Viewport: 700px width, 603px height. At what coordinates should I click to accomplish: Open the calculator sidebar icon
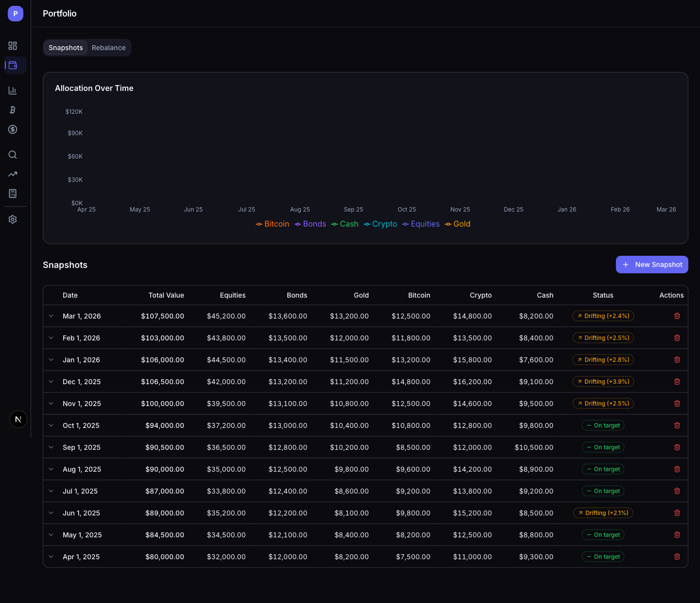(x=13, y=194)
